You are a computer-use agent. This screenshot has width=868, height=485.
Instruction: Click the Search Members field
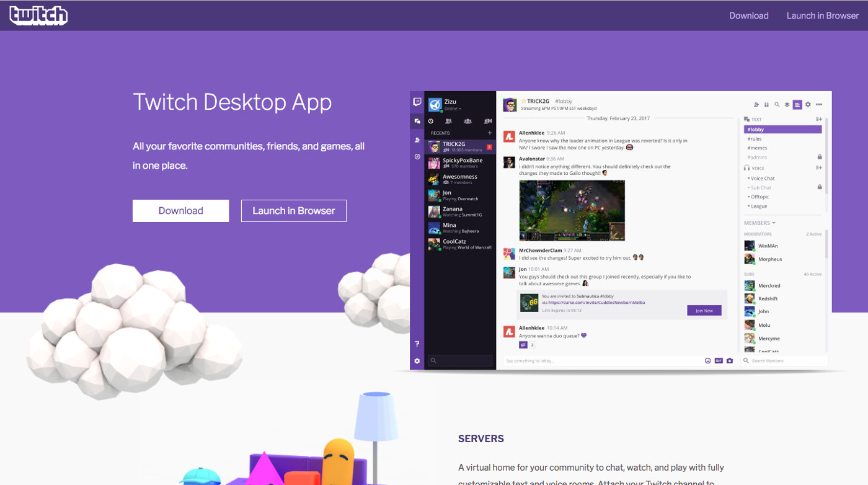pyautogui.click(x=784, y=360)
